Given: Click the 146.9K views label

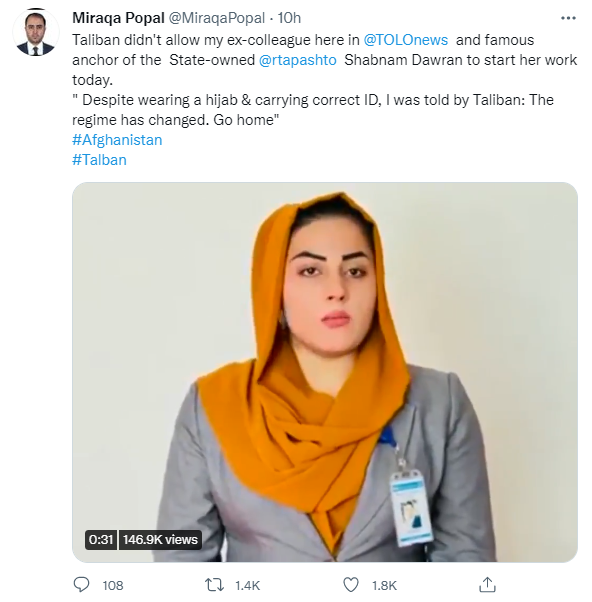Looking at the screenshot, I should click(x=160, y=540).
